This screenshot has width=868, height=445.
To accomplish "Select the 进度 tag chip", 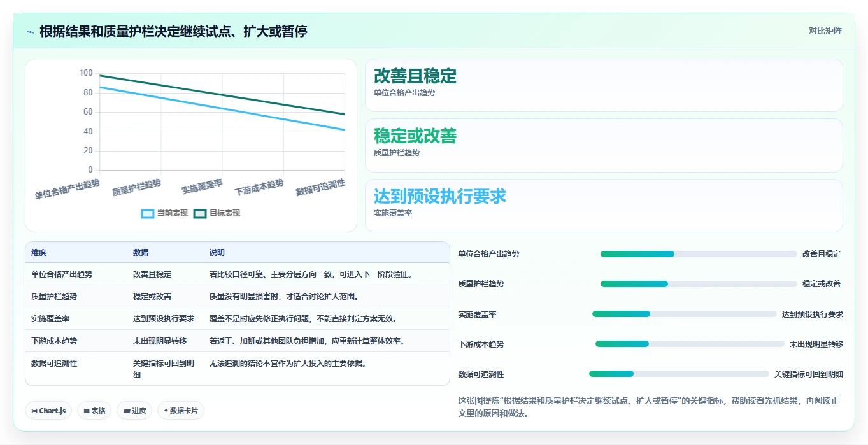I will click(x=134, y=411).
